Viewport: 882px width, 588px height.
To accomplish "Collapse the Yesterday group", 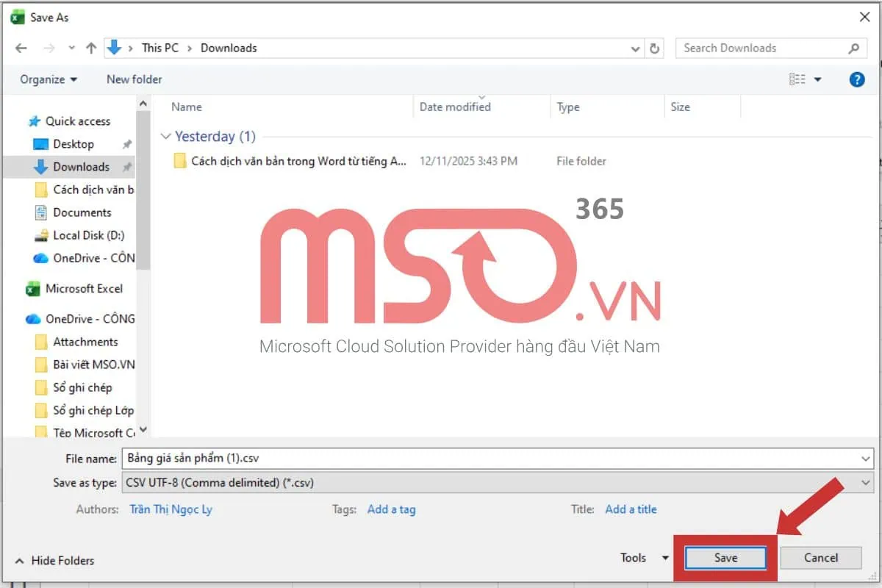I will point(165,137).
